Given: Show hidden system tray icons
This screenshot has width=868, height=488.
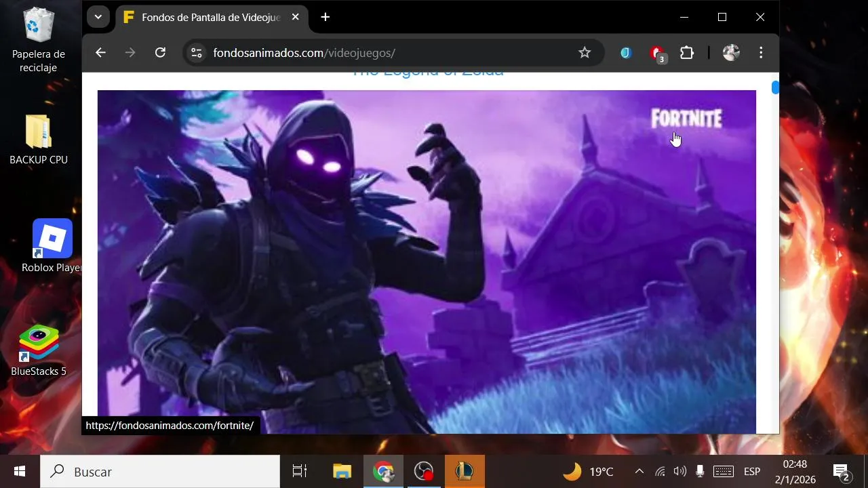Looking at the screenshot, I should (x=639, y=471).
